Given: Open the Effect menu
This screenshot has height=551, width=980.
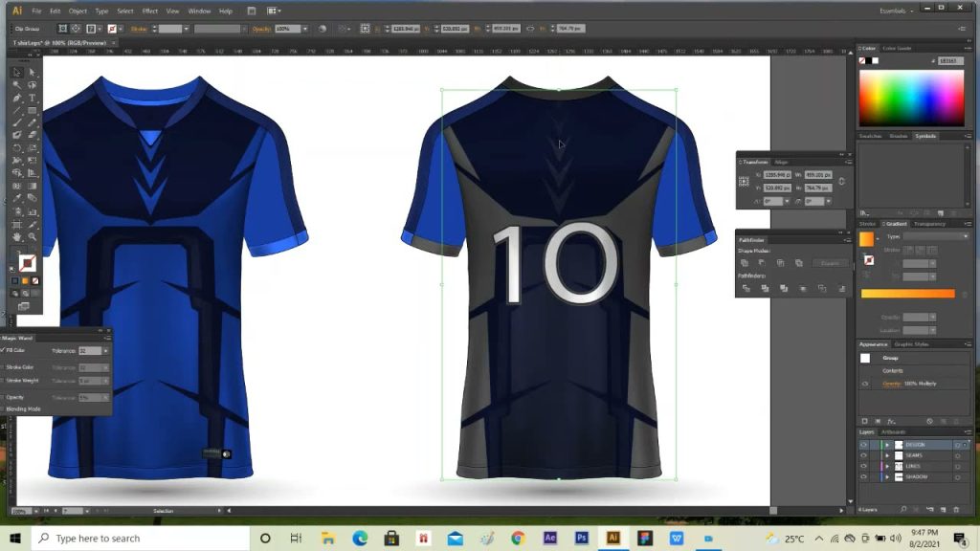Looking at the screenshot, I should pos(150,11).
